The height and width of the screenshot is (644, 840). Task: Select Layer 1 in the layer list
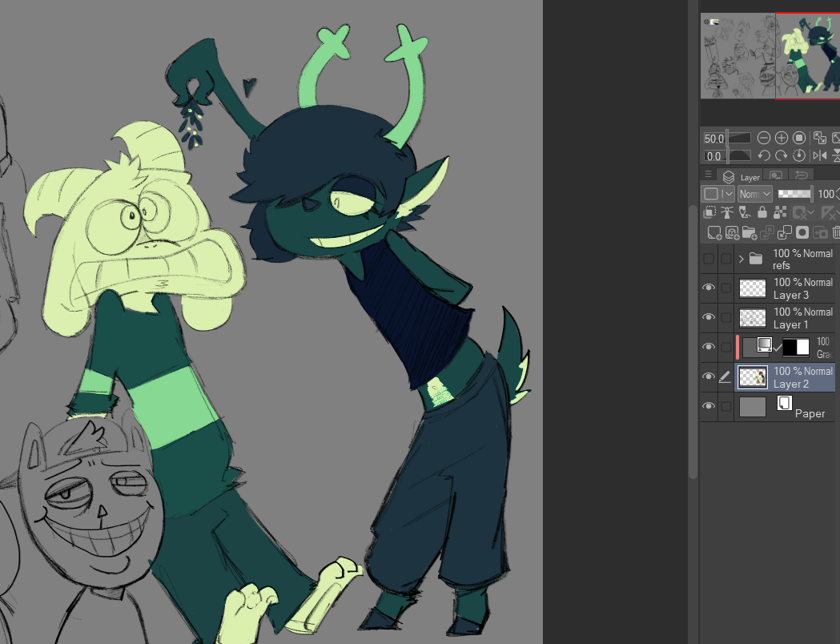pos(784,318)
